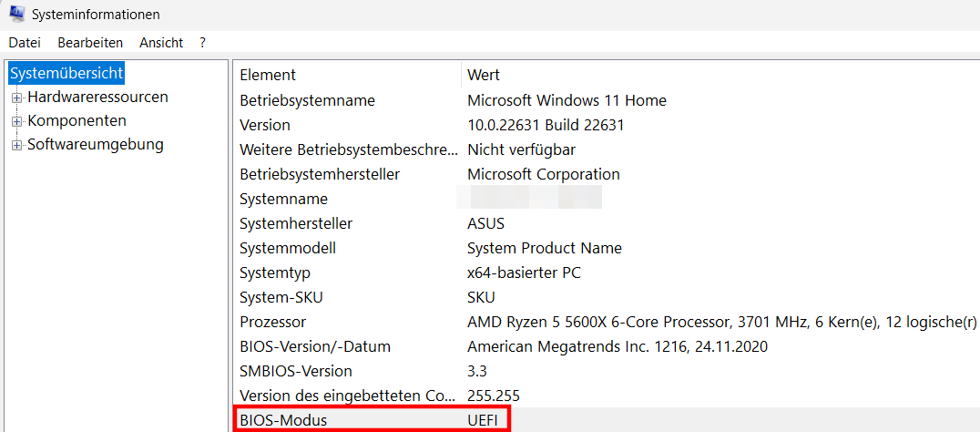This screenshot has height=432, width=980.
Task: Expand the Komponenten tree node
Action: click(16, 121)
